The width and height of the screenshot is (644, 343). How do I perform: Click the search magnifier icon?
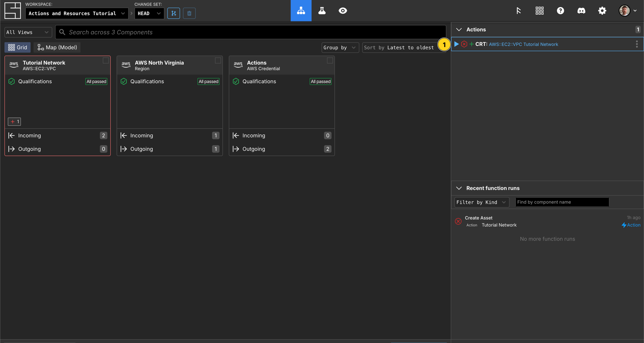[x=62, y=32]
